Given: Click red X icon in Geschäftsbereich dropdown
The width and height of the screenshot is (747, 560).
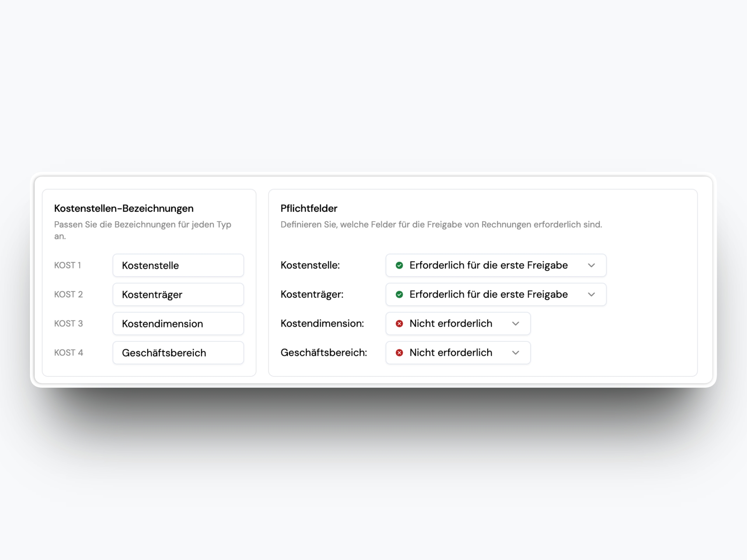Looking at the screenshot, I should point(399,353).
